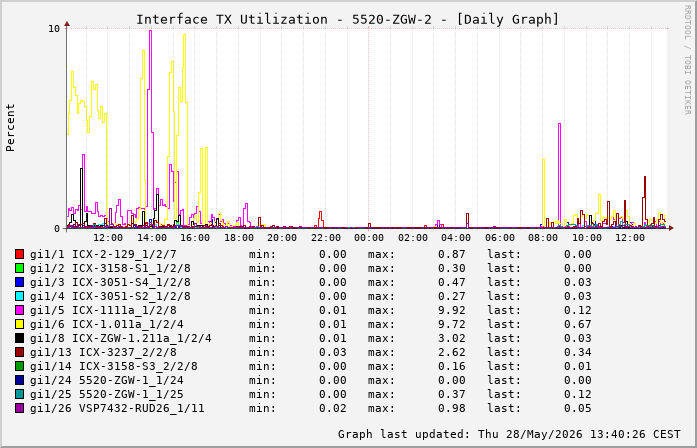Viewport: 697px width, 448px height.
Task: Click legend label 'gi1/8 ICX-ZGW-1.211a_1/2/4'
Action: pyautogui.click(x=121, y=338)
